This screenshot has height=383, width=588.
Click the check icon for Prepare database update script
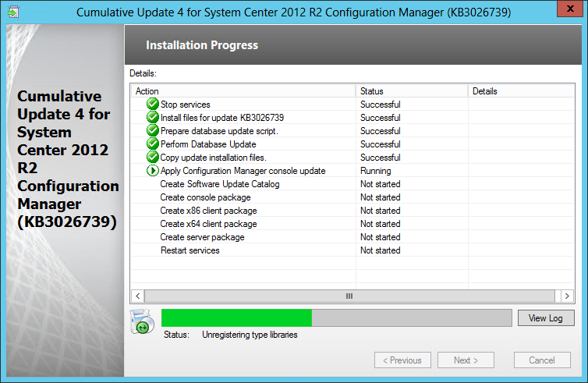[153, 130]
